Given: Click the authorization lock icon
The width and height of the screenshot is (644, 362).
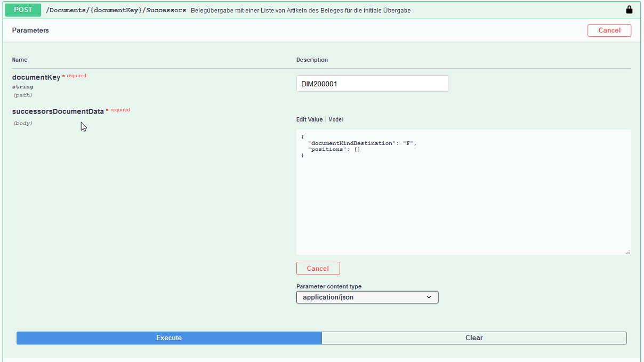Looking at the screenshot, I should pyautogui.click(x=629, y=10).
